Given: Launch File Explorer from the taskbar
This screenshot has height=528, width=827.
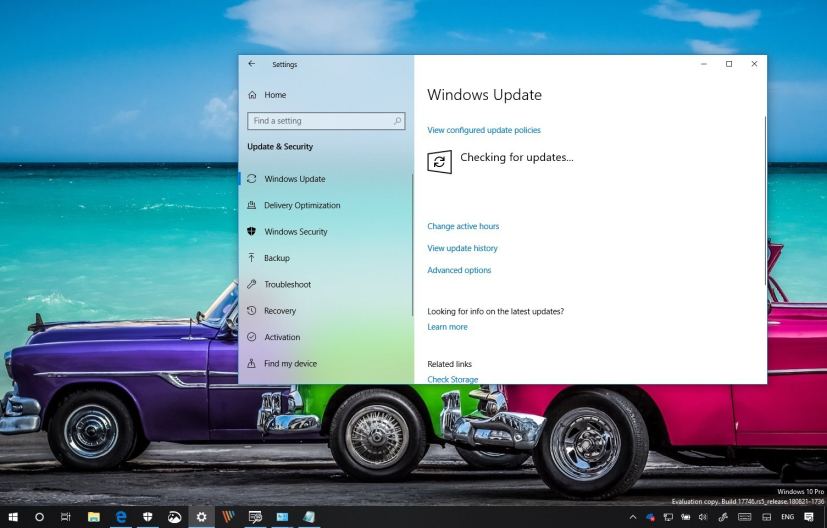Looking at the screenshot, I should point(94,517).
